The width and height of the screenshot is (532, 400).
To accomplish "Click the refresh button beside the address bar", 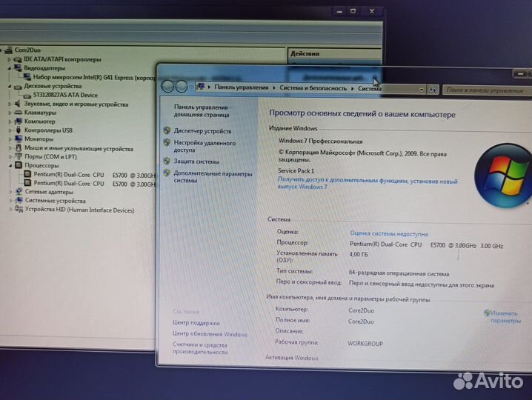I will pos(432,90).
